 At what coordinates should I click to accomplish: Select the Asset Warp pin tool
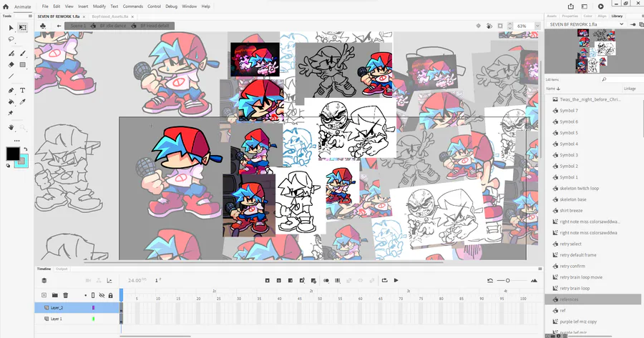pos(11,113)
